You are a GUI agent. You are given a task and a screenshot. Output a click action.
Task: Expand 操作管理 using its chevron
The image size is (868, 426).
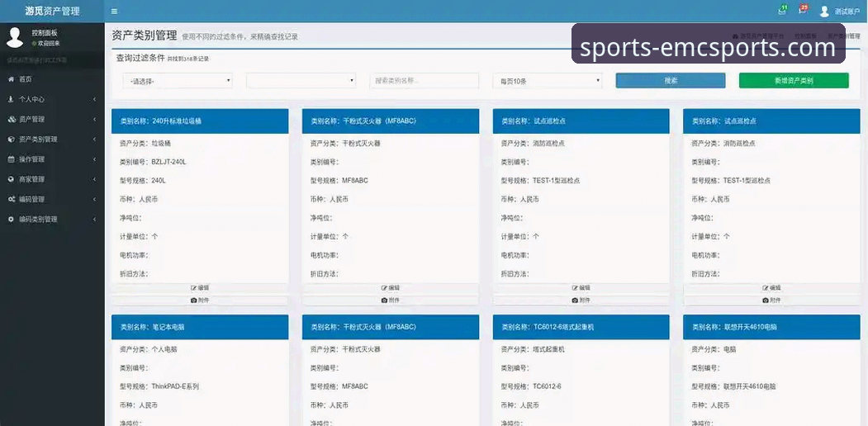[95, 159]
